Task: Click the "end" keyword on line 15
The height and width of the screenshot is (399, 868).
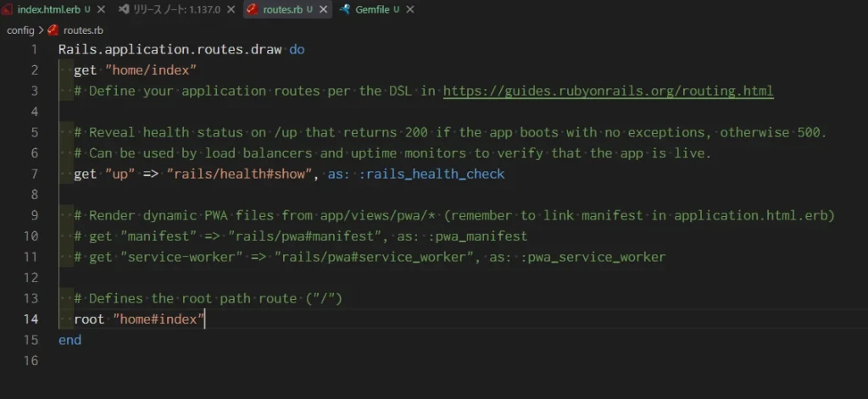Action: (x=70, y=340)
